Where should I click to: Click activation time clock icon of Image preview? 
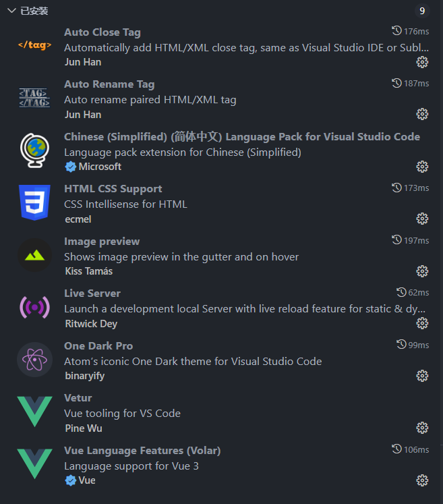[x=396, y=240]
